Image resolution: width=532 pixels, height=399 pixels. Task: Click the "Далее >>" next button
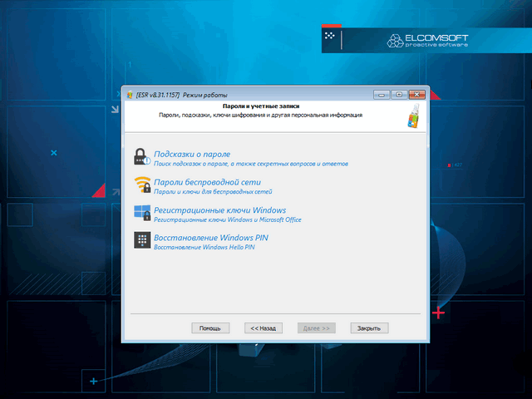pos(317,328)
